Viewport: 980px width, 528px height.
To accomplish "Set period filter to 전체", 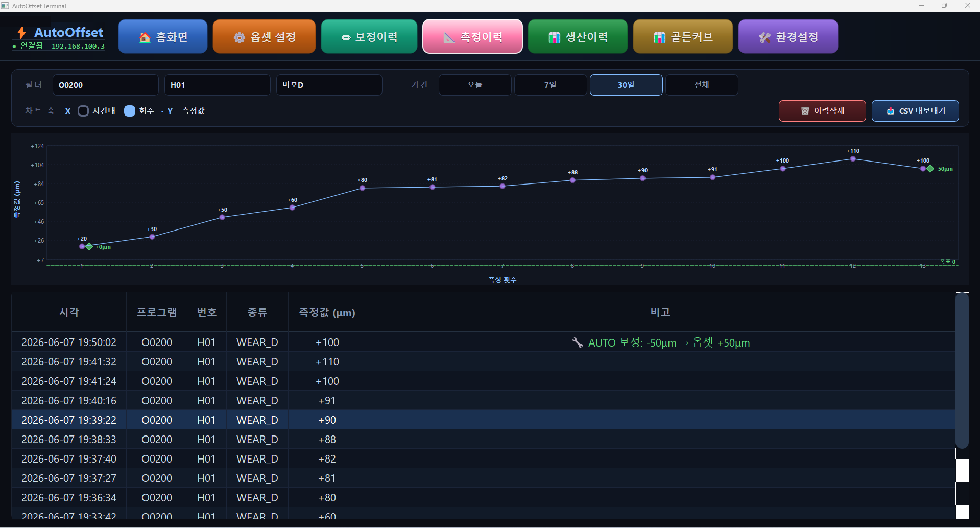I will [x=702, y=85].
